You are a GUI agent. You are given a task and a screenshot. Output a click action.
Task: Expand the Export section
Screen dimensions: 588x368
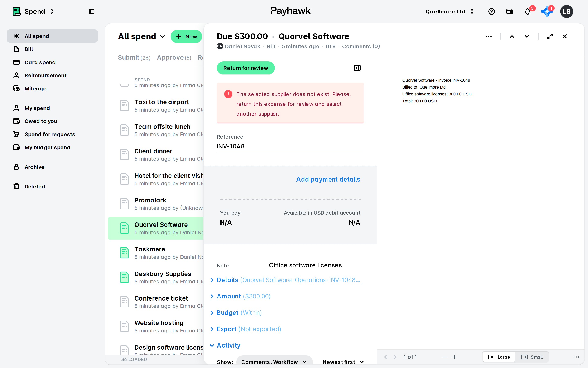coord(245,329)
